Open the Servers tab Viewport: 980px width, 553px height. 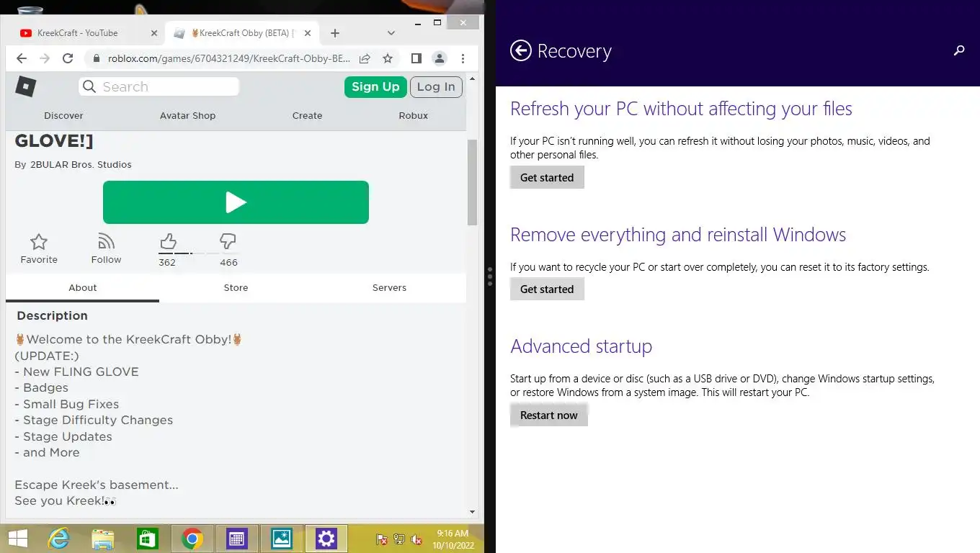tap(389, 287)
